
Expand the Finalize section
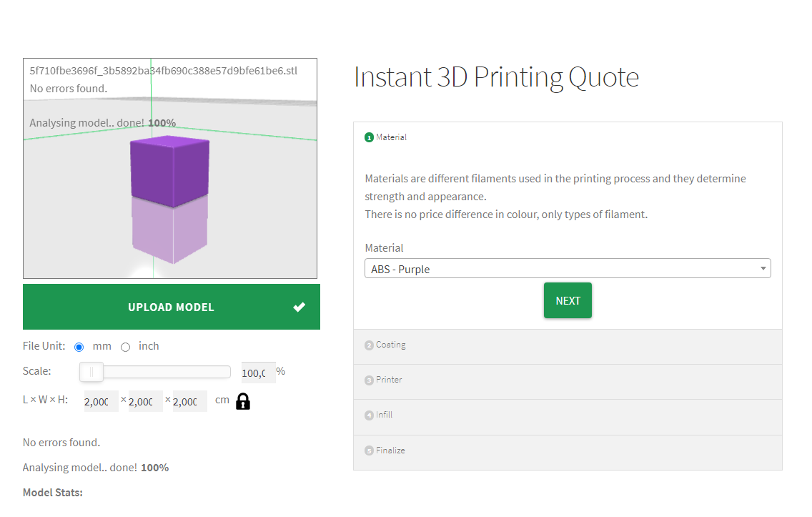tap(568, 452)
